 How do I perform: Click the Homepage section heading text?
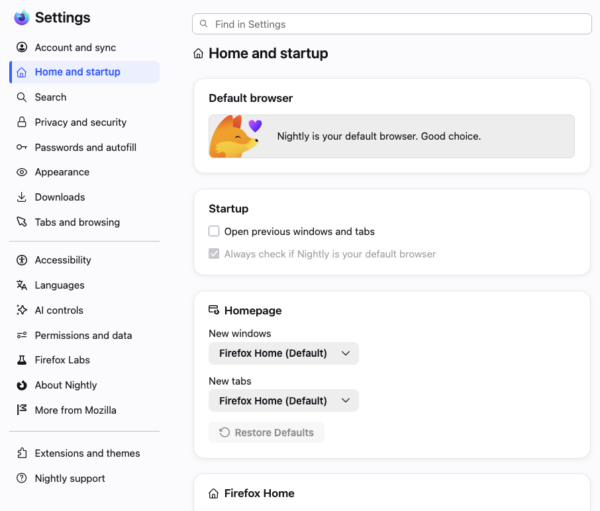pos(253,310)
